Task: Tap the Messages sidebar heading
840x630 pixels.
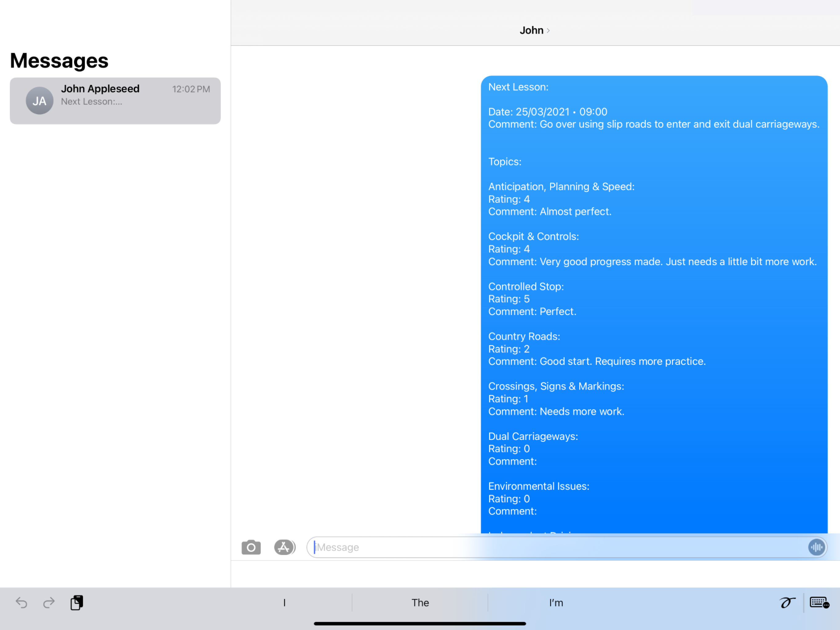Action: 59,61
